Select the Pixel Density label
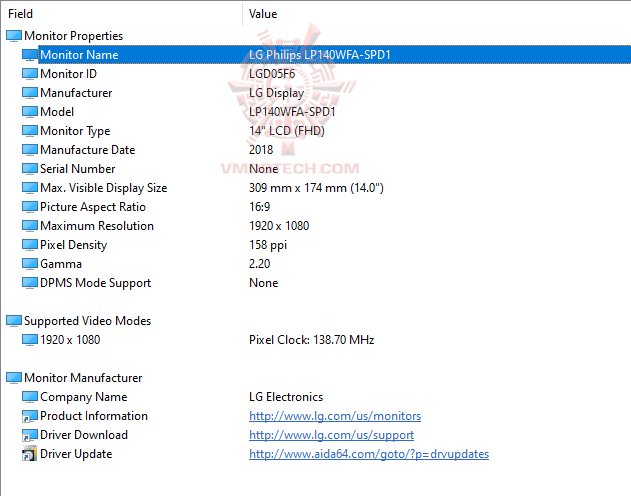The image size is (631, 496). [x=74, y=245]
